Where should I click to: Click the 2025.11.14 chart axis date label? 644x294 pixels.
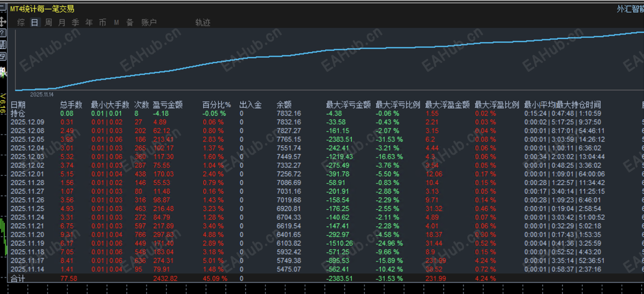42,95
